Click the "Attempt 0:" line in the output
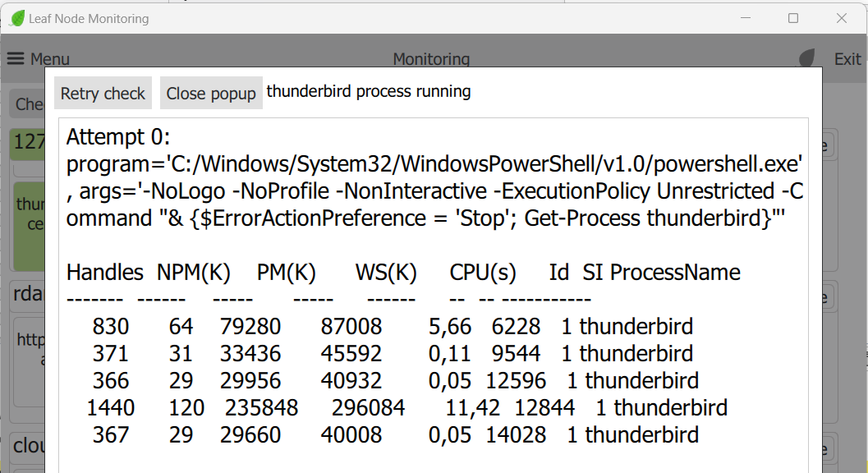Viewport: 868px width, 473px height. pyautogui.click(x=118, y=136)
